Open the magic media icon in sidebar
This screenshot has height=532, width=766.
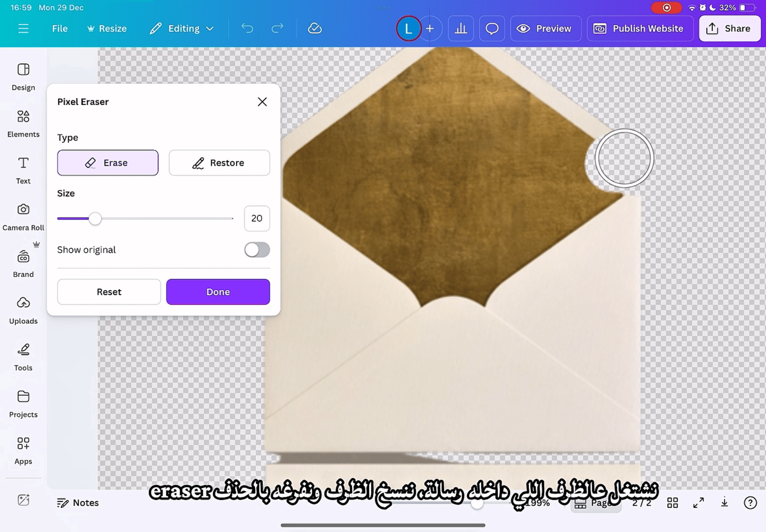[x=23, y=500]
